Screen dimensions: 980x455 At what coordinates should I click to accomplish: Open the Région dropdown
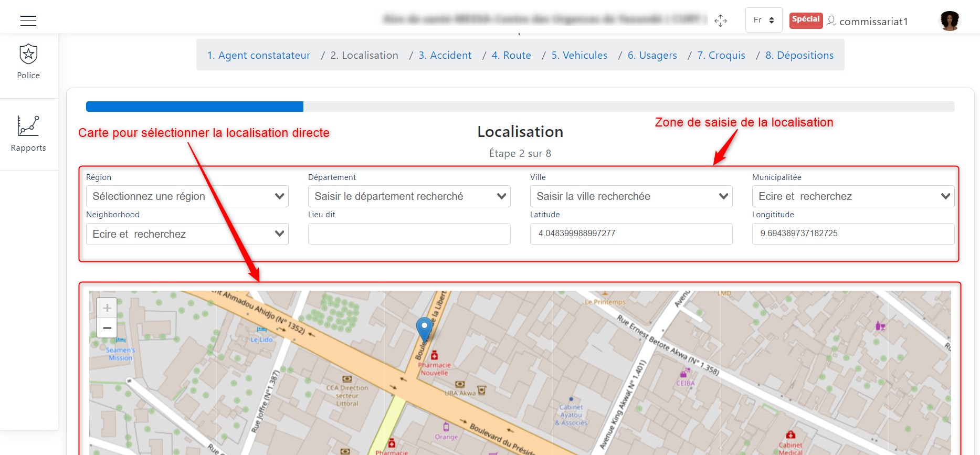187,196
